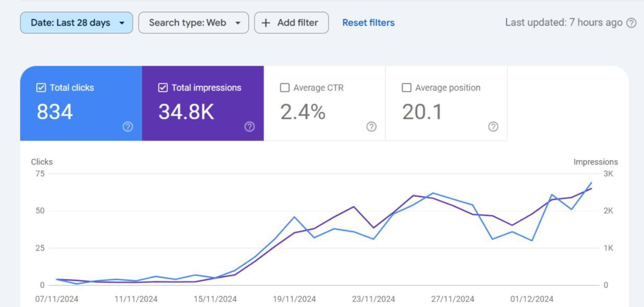The height and width of the screenshot is (307, 644).
Task: Open the Search type: Web dropdown
Action: point(193,22)
